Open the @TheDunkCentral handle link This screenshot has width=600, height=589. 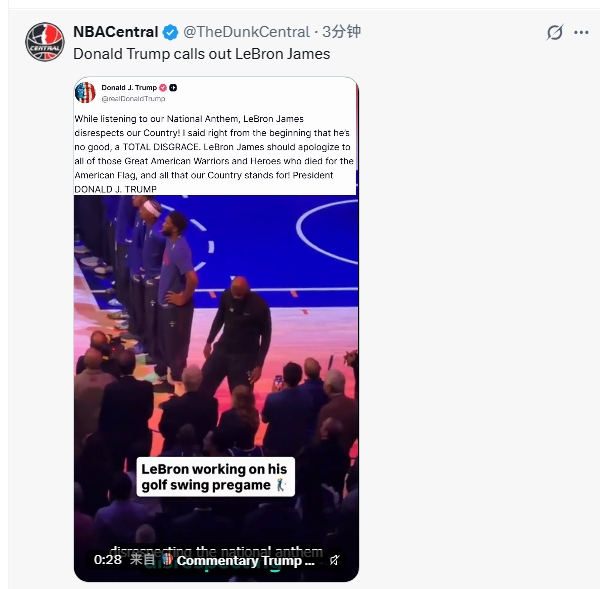click(246, 32)
